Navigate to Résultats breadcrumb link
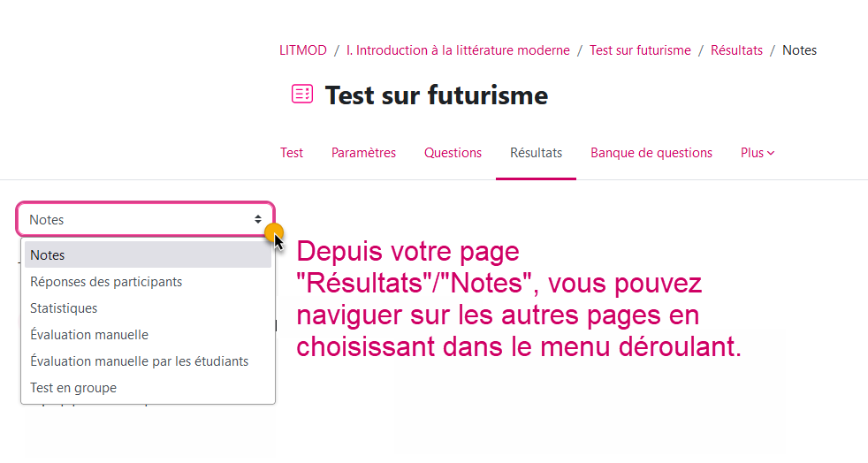Viewport: 868px width, 463px height. click(736, 50)
